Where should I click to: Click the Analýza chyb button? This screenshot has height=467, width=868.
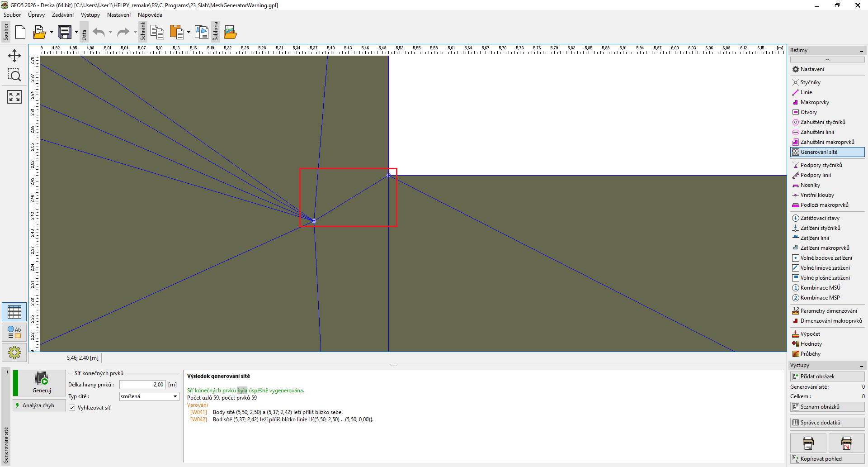tap(38, 405)
